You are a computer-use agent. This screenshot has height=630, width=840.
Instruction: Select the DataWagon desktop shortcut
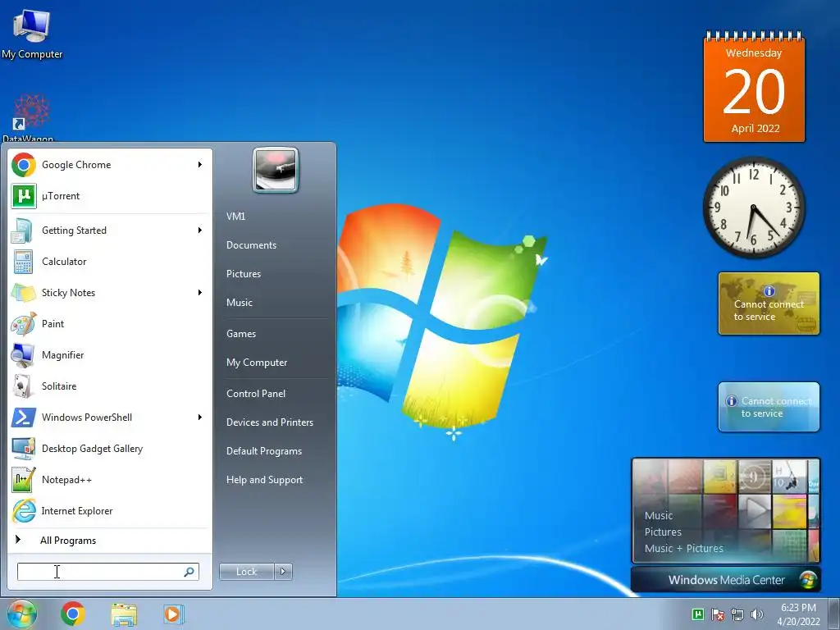pyautogui.click(x=30, y=117)
